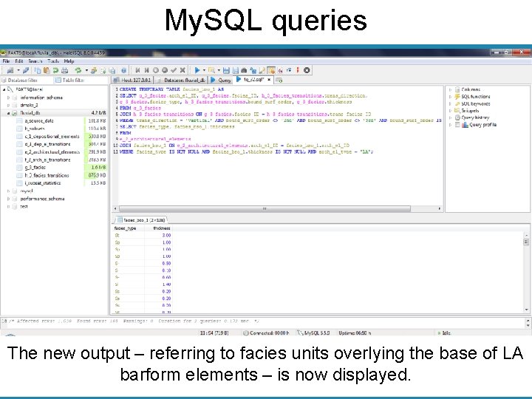This screenshot has width=532, height=399.
Task: Click the blue Help icon in toolbar
Action: pos(123,70)
